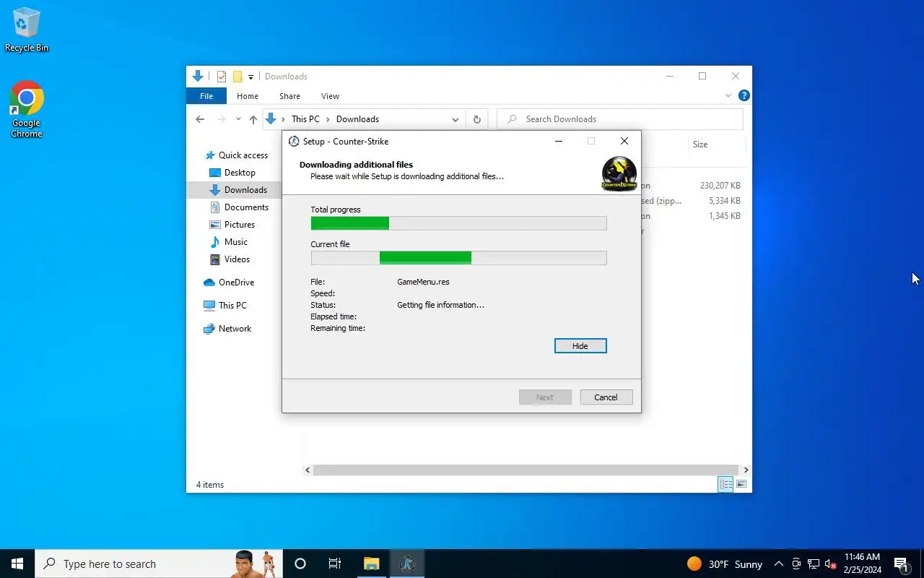Minimize the Setup - Counter-Strike dialog
Screen dimensions: 924x578
[x=558, y=141]
